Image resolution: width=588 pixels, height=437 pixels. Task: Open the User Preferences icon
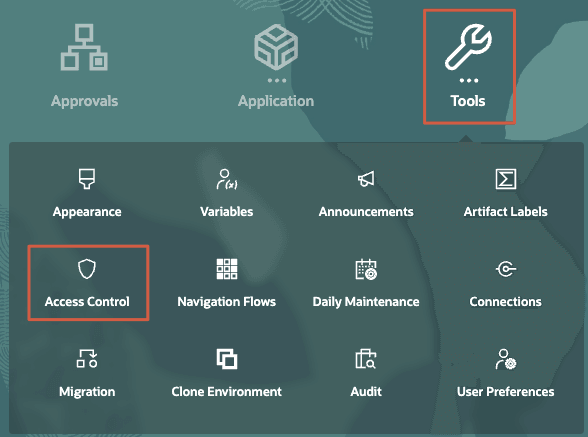pyautogui.click(x=506, y=359)
